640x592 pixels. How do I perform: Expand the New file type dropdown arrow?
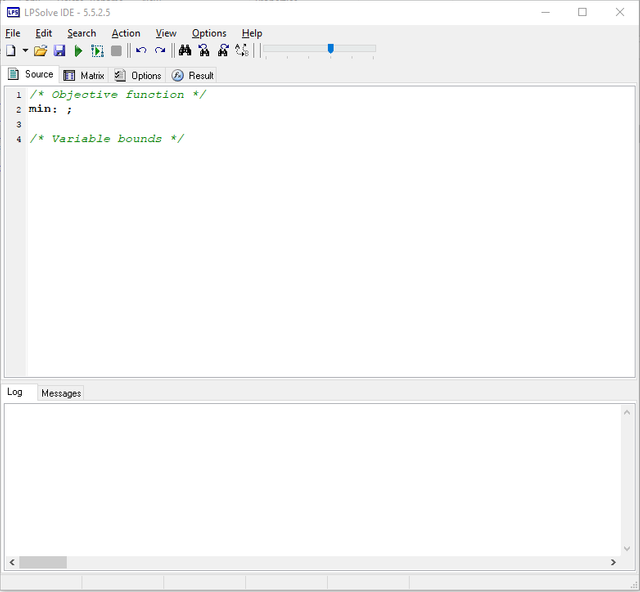click(25, 51)
